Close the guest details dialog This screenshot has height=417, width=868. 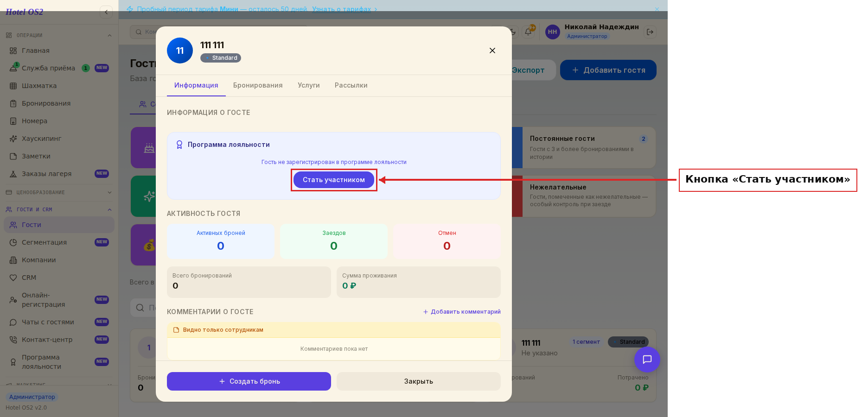coord(492,51)
